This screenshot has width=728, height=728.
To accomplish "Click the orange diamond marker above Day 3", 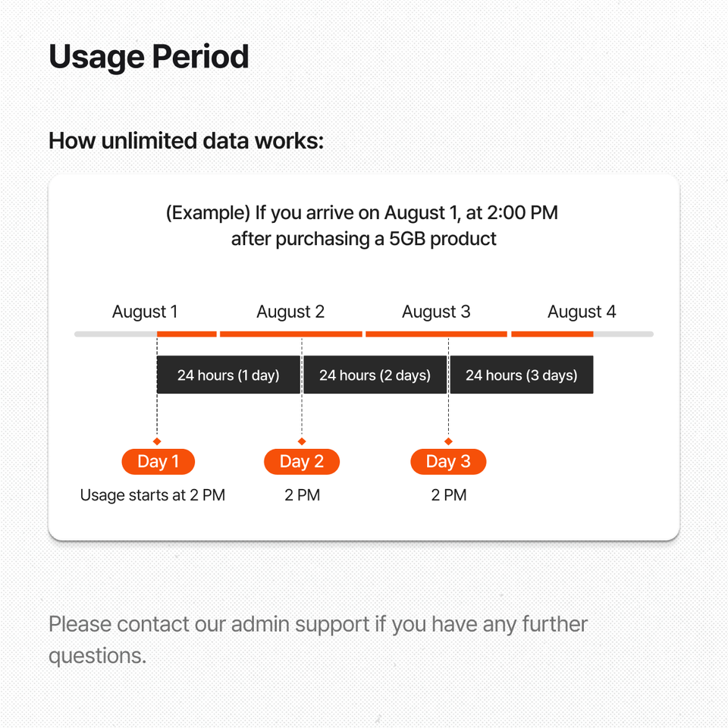I will (448, 441).
